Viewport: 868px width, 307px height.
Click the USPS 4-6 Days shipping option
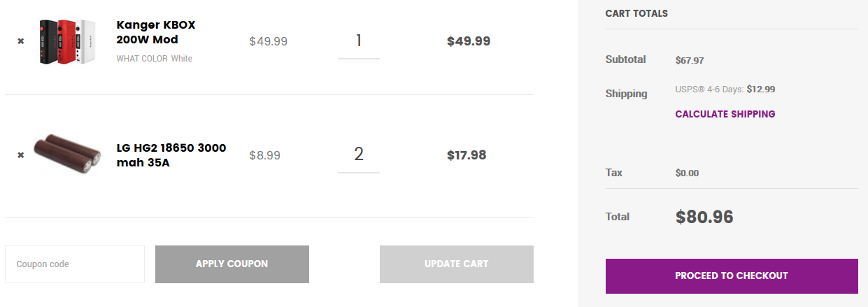(725, 90)
